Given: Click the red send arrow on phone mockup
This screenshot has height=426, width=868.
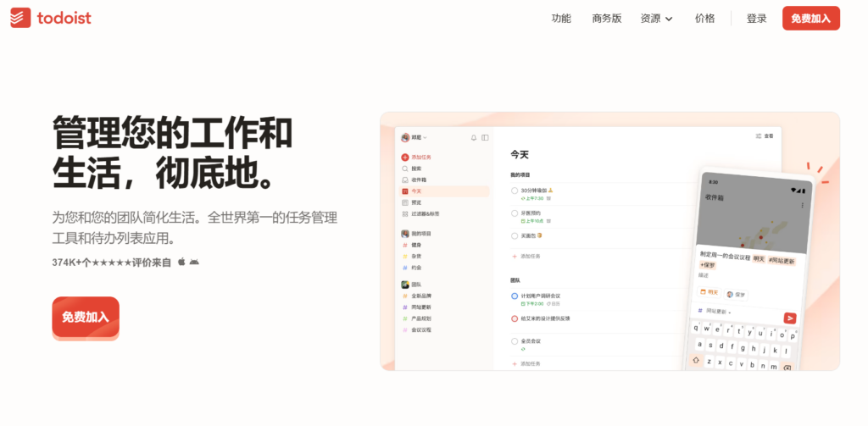Looking at the screenshot, I should pos(790,318).
